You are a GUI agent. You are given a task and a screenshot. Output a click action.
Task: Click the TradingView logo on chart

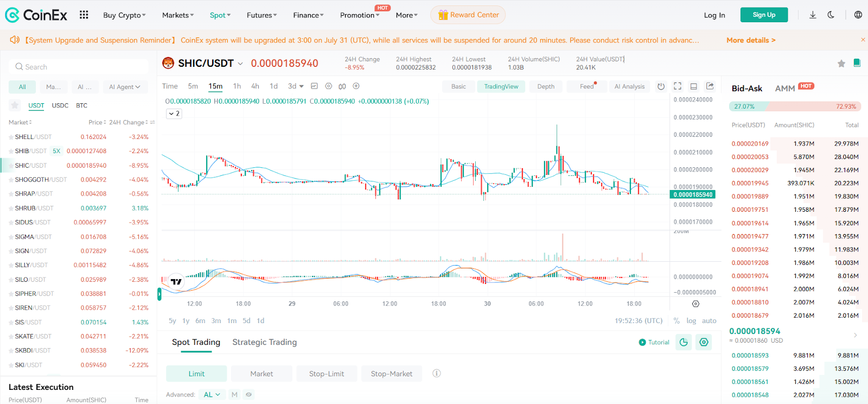176,281
